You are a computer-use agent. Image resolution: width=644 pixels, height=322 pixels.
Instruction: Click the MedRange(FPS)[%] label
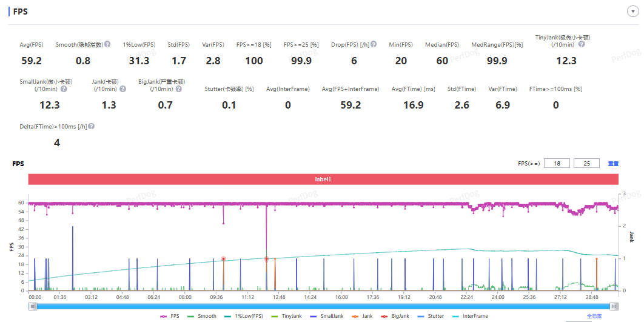pyautogui.click(x=497, y=44)
